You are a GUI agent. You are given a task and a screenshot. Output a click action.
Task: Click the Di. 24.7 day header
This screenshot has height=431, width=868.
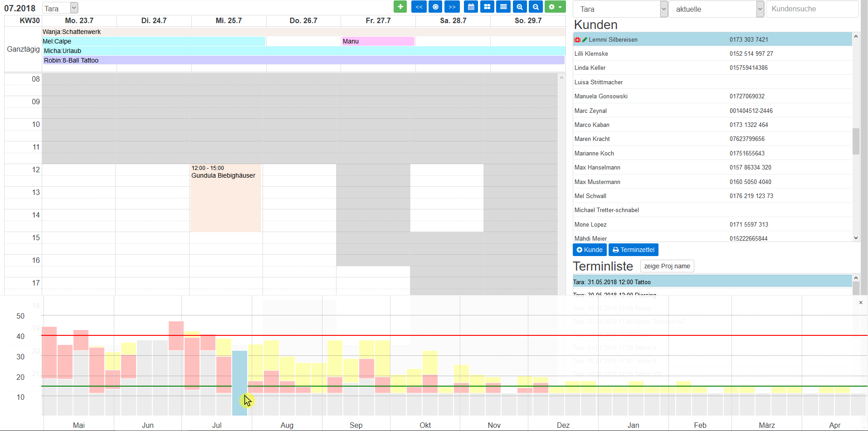pyautogui.click(x=154, y=21)
